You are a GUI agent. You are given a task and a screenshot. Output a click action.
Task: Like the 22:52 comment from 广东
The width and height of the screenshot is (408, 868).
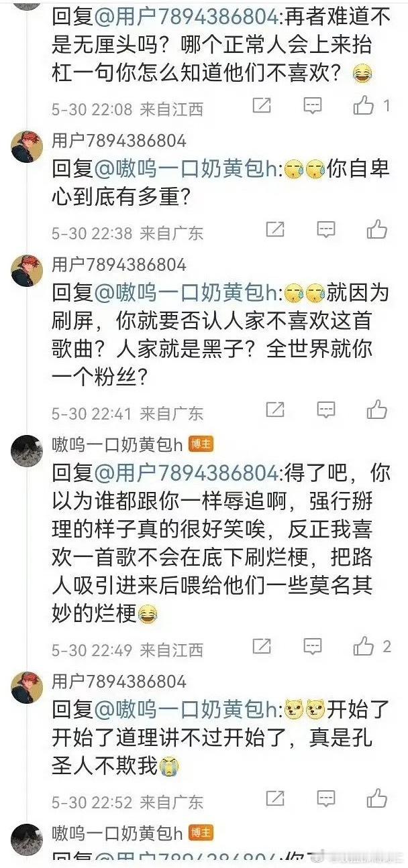point(377,798)
